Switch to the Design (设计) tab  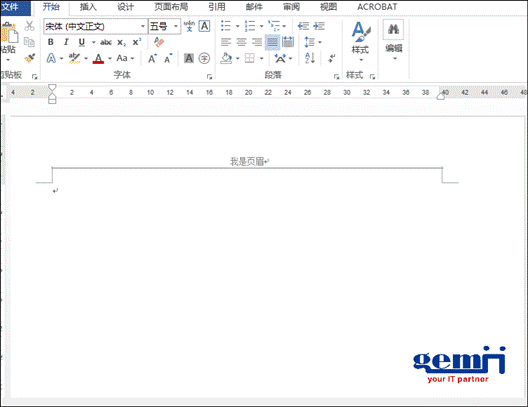click(125, 7)
